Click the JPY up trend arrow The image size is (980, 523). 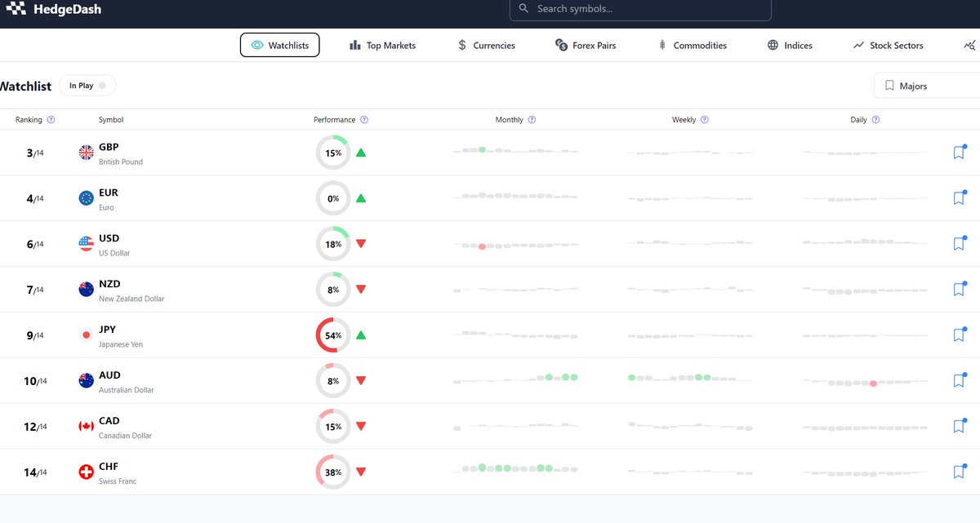(361, 335)
